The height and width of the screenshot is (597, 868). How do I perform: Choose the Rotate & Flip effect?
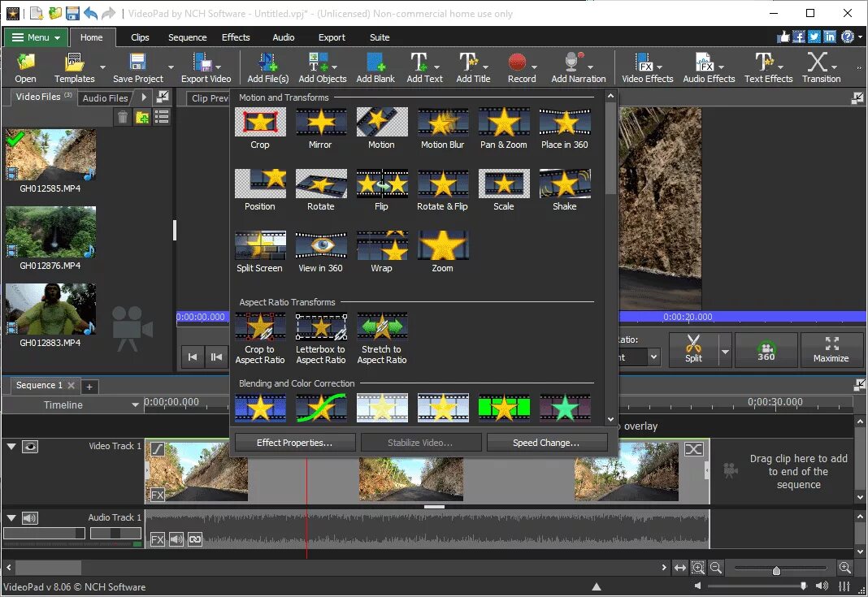pyautogui.click(x=442, y=190)
